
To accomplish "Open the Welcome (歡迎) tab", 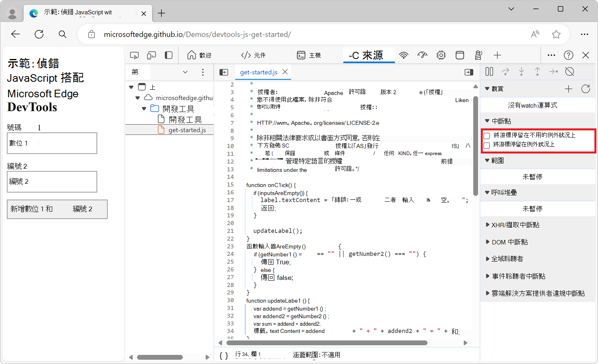I will pos(199,55).
